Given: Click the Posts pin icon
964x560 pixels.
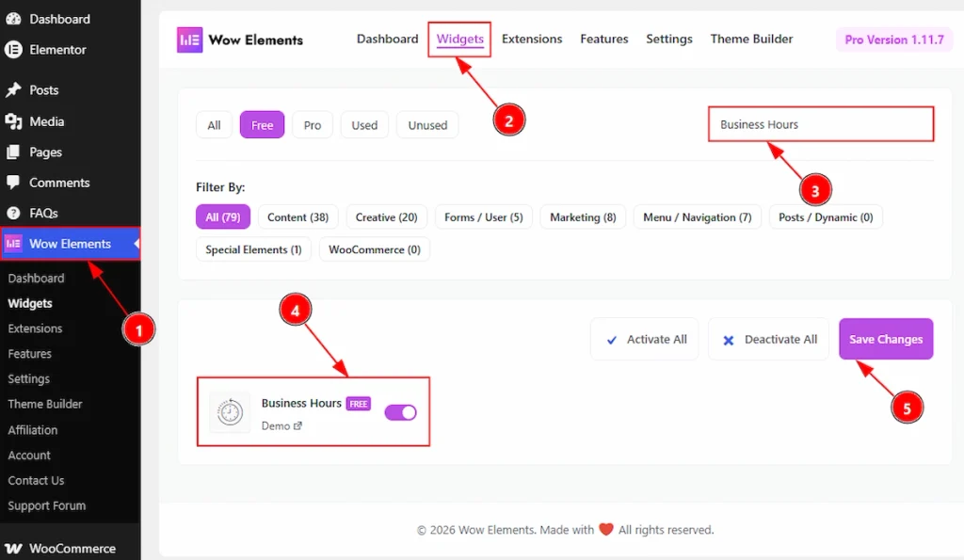Looking at the screenshot, I should coord(13,89).
